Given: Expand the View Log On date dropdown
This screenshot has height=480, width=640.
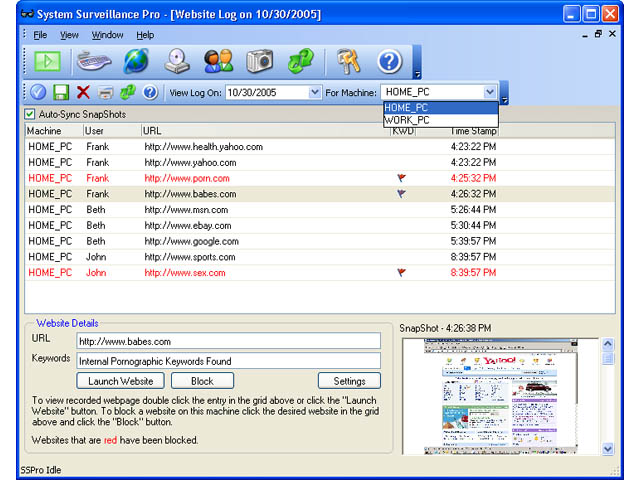Looking at the screenshot, I should pyautogui.click(x=314, y=92).
